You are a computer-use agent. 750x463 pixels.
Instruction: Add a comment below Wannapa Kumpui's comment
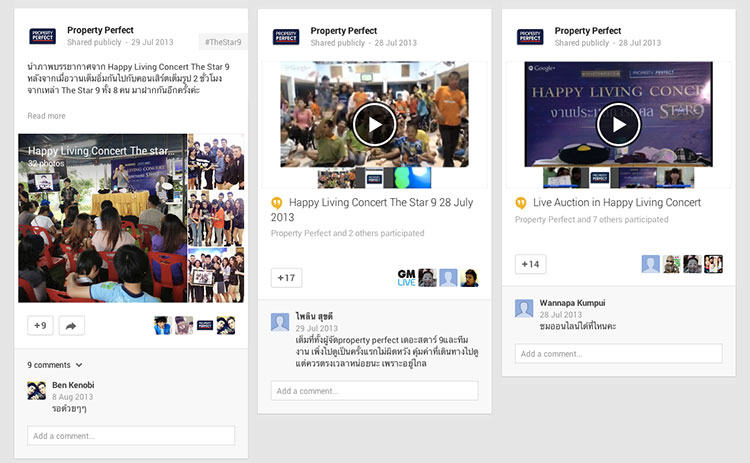tap(618, 354)
